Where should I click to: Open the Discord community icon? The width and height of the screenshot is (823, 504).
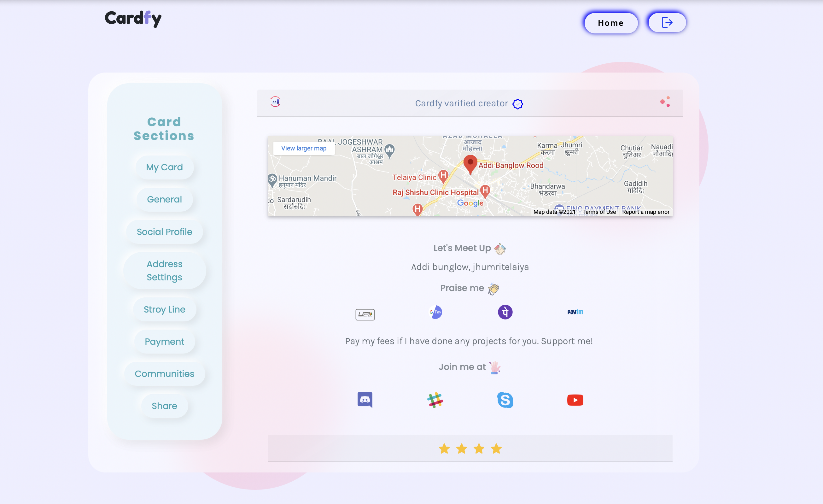coord(365,400)
